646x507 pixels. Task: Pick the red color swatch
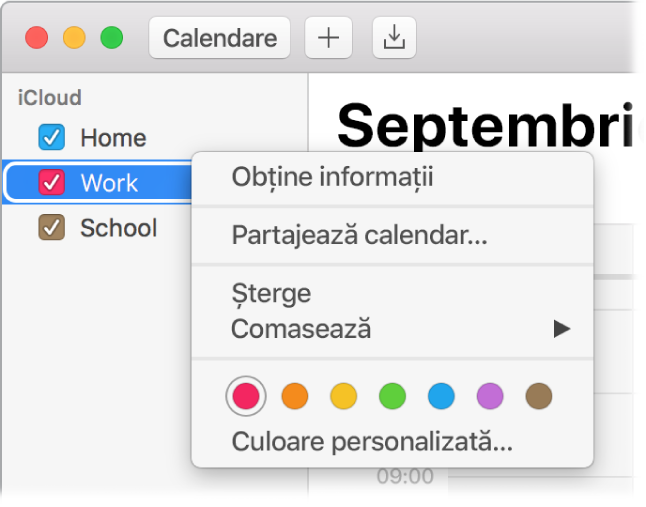(246, 396)
